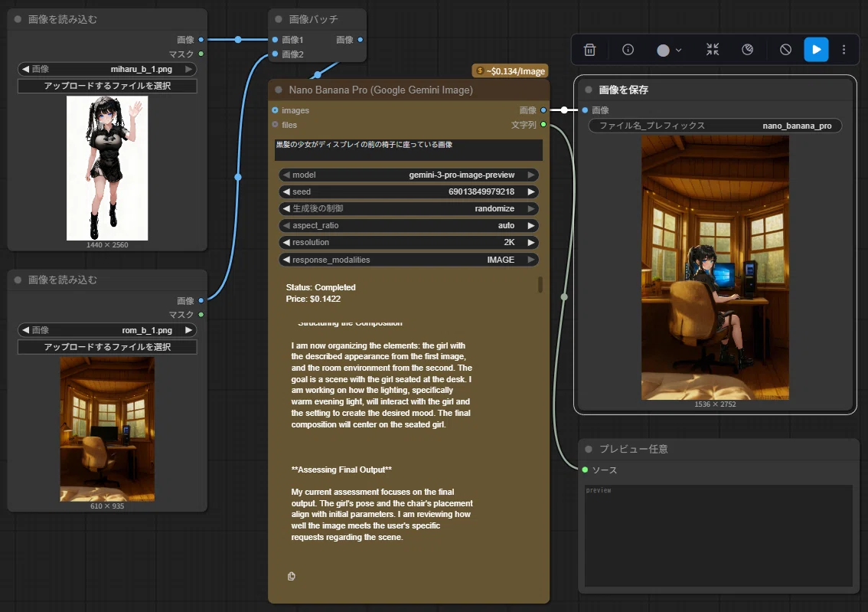Screen dimensions: 868x612
Task: Open the 生成後の制御 randomize dropdown
Action: [409, 209]
